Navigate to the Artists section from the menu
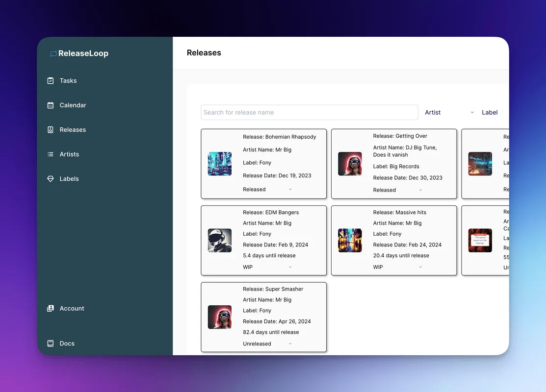This screenshot has height=392, width=546. [x=69, y=154]
